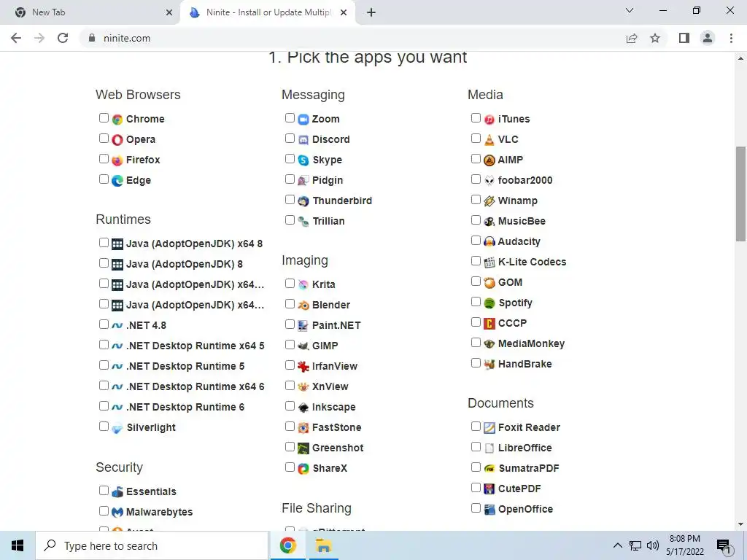Click the Inkscape app icon

tap(303, 407)
